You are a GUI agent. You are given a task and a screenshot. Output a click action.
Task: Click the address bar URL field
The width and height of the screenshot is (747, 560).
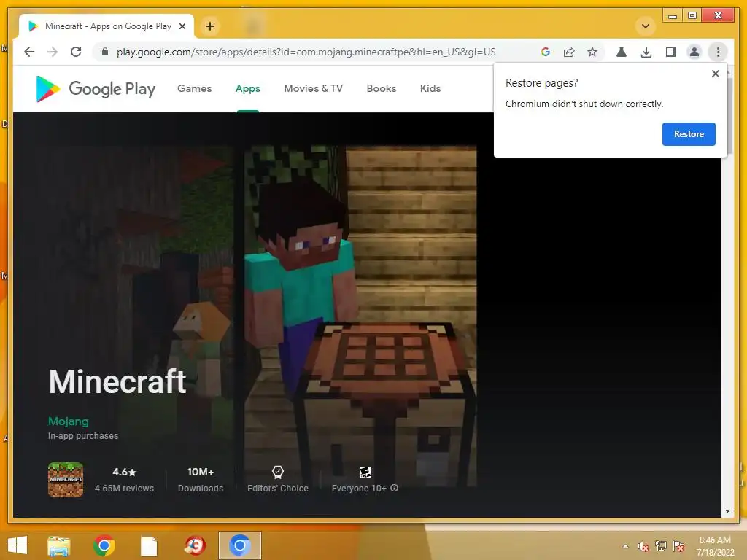point(306,52)
